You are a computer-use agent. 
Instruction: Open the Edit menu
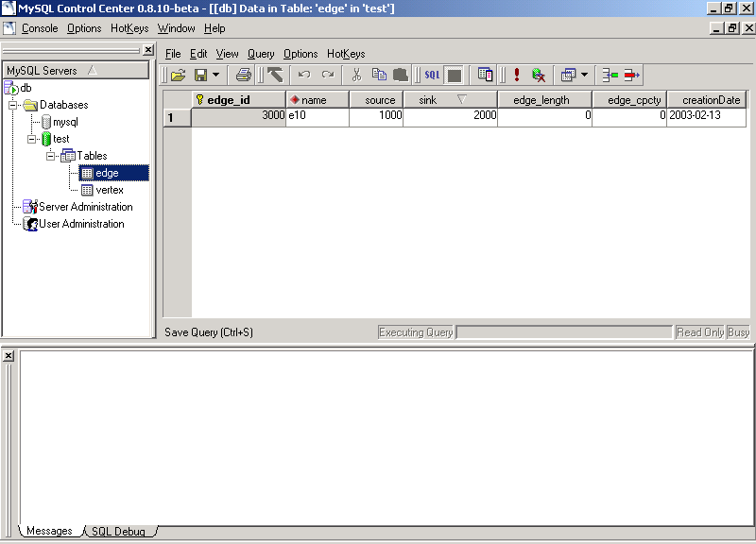(x=198, y=54)
